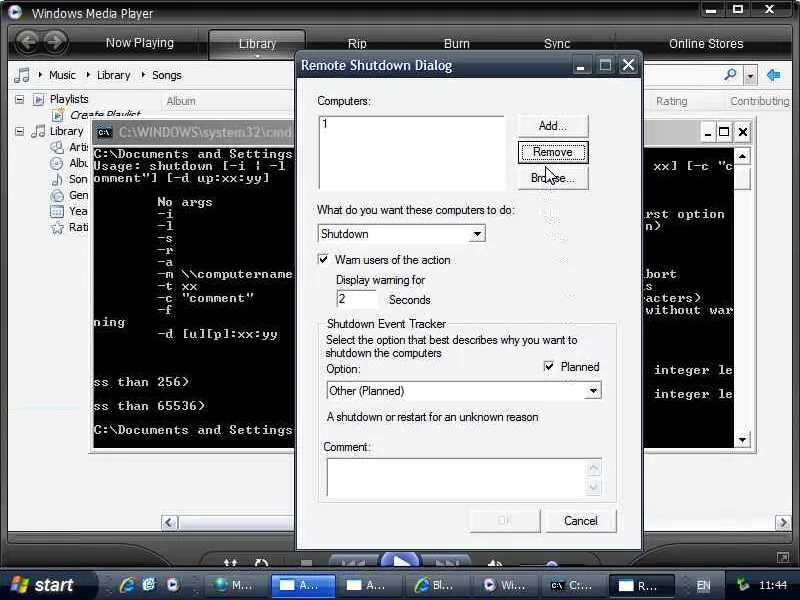Click the EN language indicator in tray
This screenshot has width=800, height=600.
tap(703, 585)
